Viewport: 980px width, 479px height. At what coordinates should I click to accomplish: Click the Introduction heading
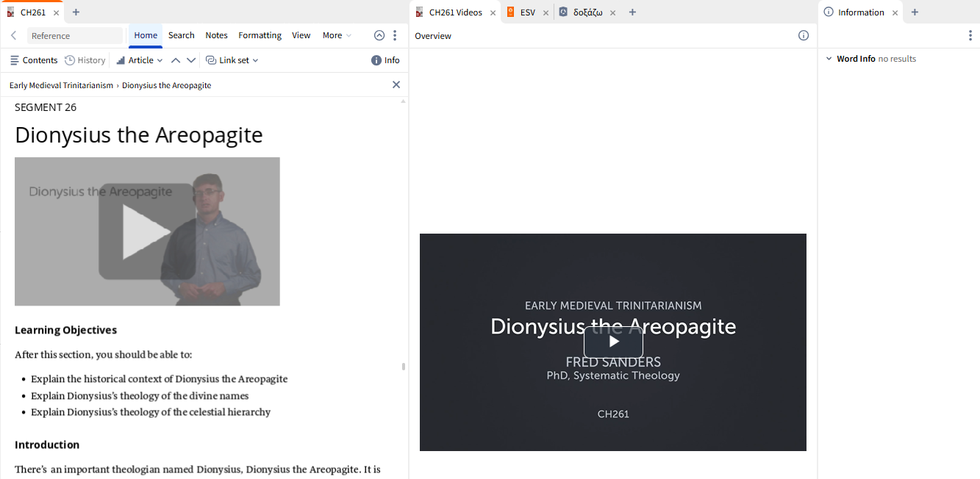[47, 444]
